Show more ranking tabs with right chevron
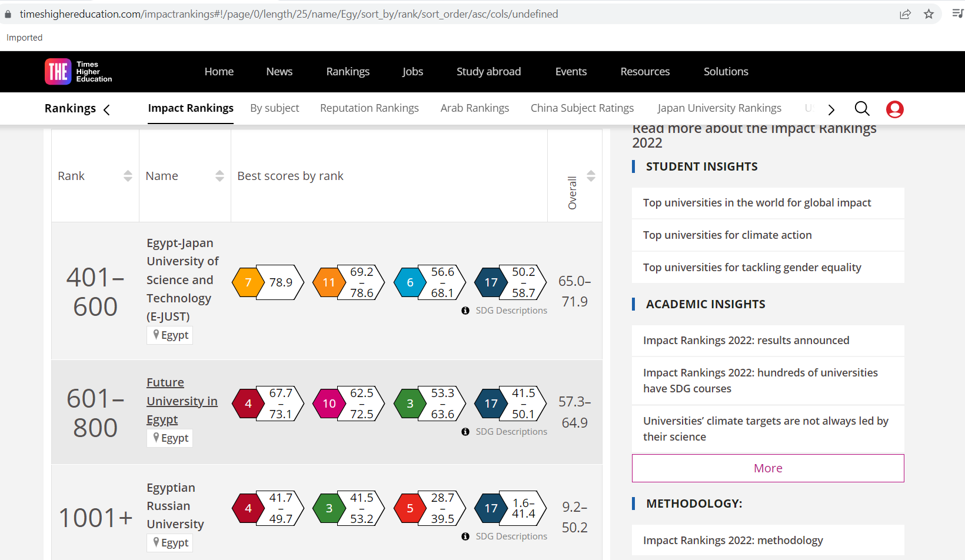The image size is (965, 560). (831, 109)
